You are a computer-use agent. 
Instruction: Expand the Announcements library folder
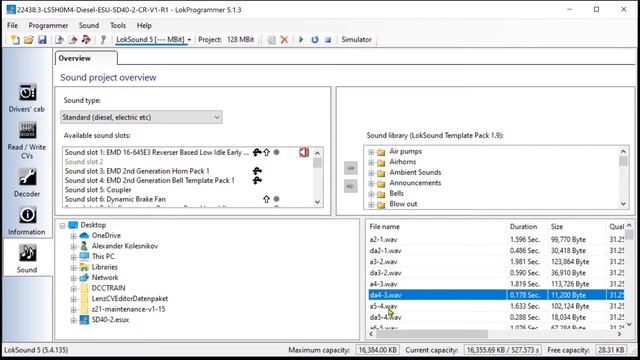point(371,183)
